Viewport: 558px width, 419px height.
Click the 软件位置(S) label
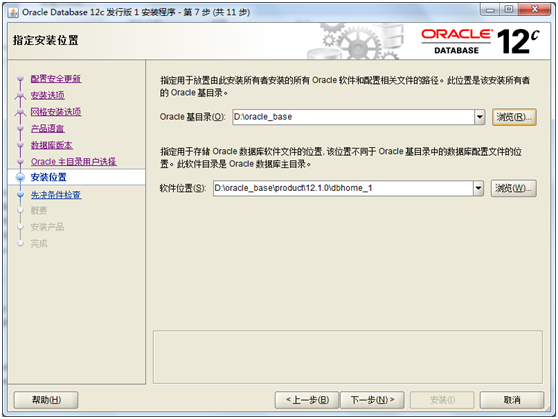click(183, 188)
